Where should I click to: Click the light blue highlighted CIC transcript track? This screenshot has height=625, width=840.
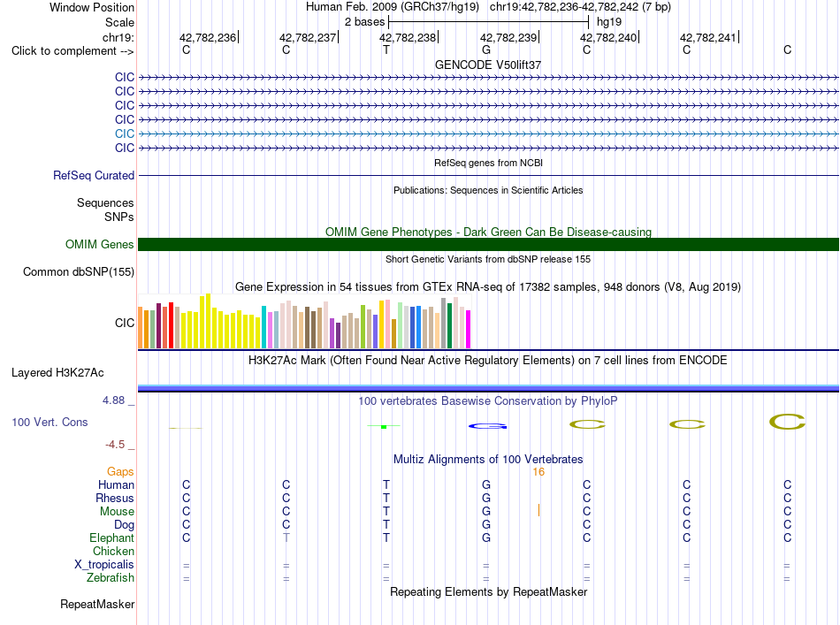(x=488, y=133)
